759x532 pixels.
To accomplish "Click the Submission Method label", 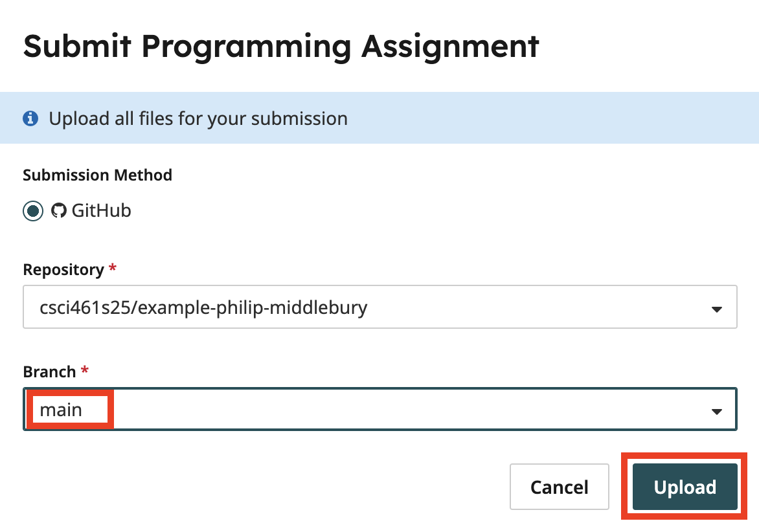I will coord(97,175).
